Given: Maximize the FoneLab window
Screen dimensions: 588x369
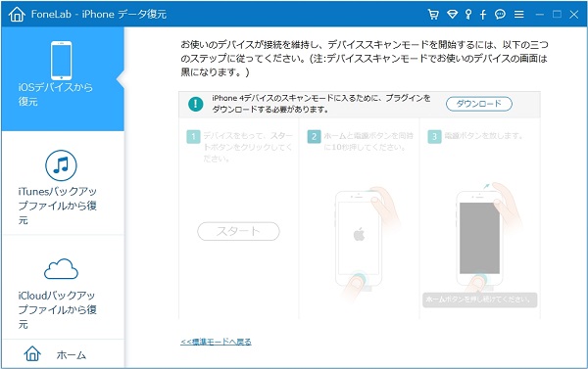Looking at the screenshot, I should coord(557,15).
